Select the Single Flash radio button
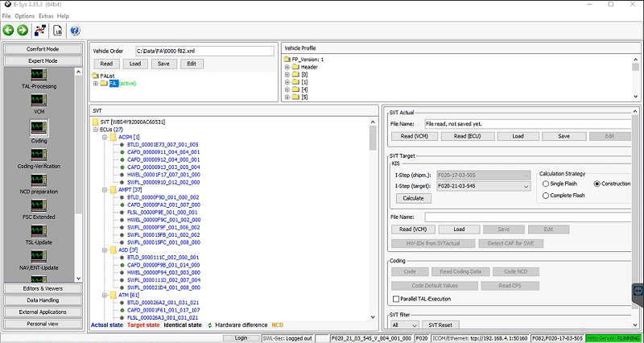Image resolution: width=644 pixels, height=343 pixels. (x=547, y=184)
